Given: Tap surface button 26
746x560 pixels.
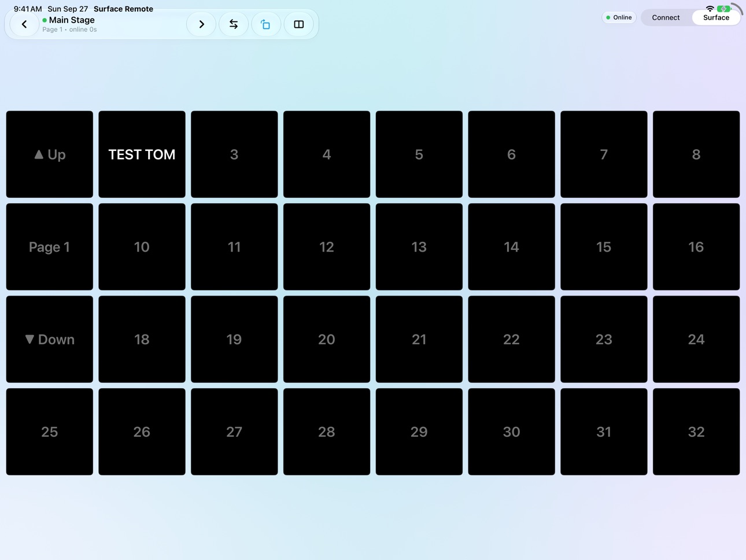Looking at the screenshot, I should (142, 432).
